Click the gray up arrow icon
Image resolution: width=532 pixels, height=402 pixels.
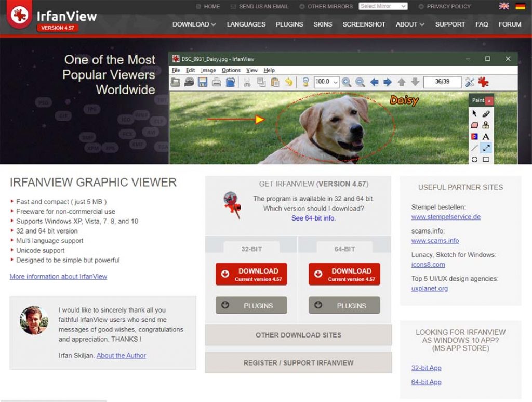(x=402, y=82)
